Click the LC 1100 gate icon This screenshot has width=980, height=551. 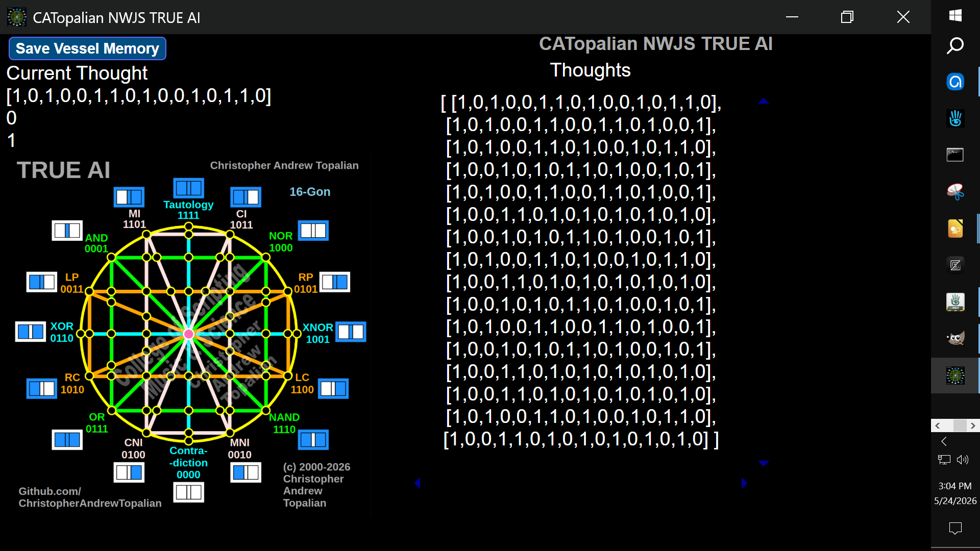coord(333,389)
